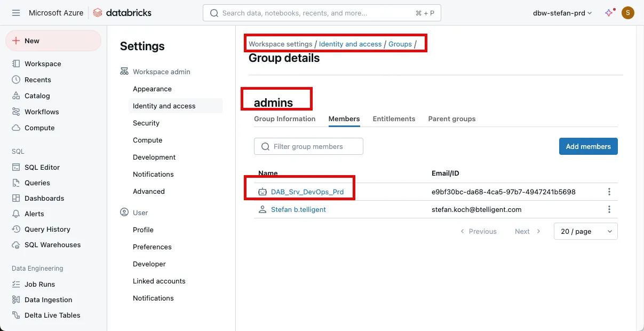Click the New button in sidebar
The height and width of the screenshot is (331, 644).
click(x=53, y=41)
